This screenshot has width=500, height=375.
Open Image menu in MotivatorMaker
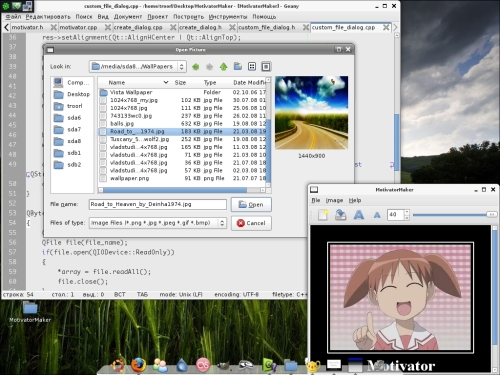334,200
